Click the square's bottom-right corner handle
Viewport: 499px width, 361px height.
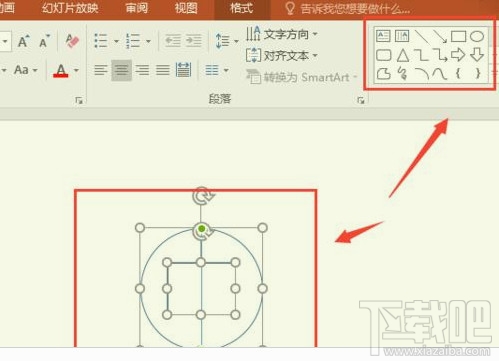(235, 314)
